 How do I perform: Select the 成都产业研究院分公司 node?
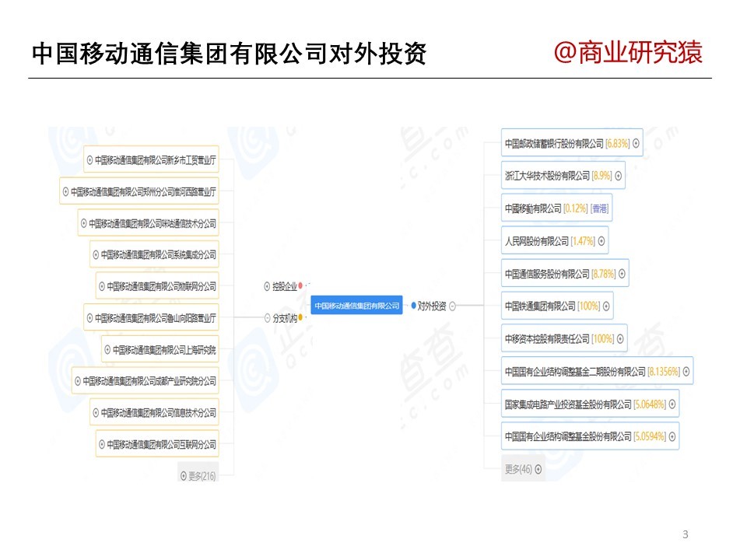point(149,381)
